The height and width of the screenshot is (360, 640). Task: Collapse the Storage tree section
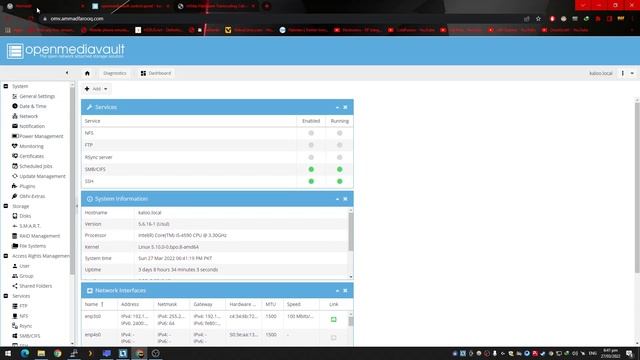(6, 206)
